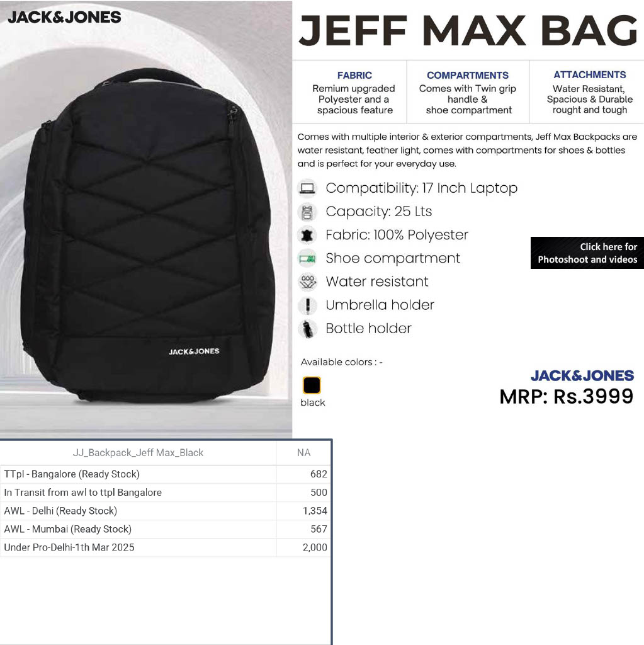Click the laptop compatibility icon

307,188
